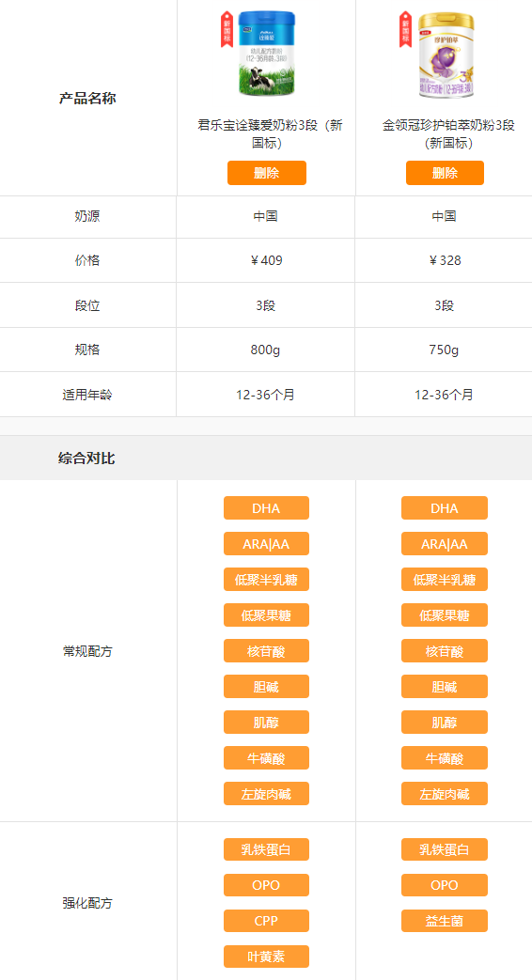
Task: Click the 牛磺酸 tag in 君乐宝 column
Action: pos(266,757)
